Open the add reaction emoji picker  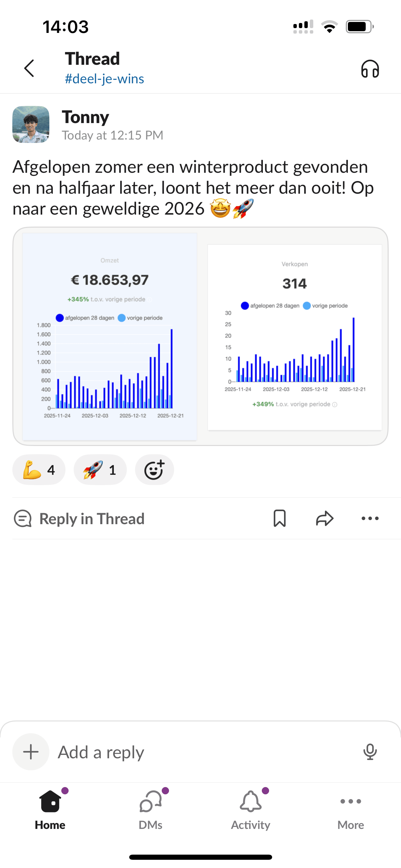[154, 470]
